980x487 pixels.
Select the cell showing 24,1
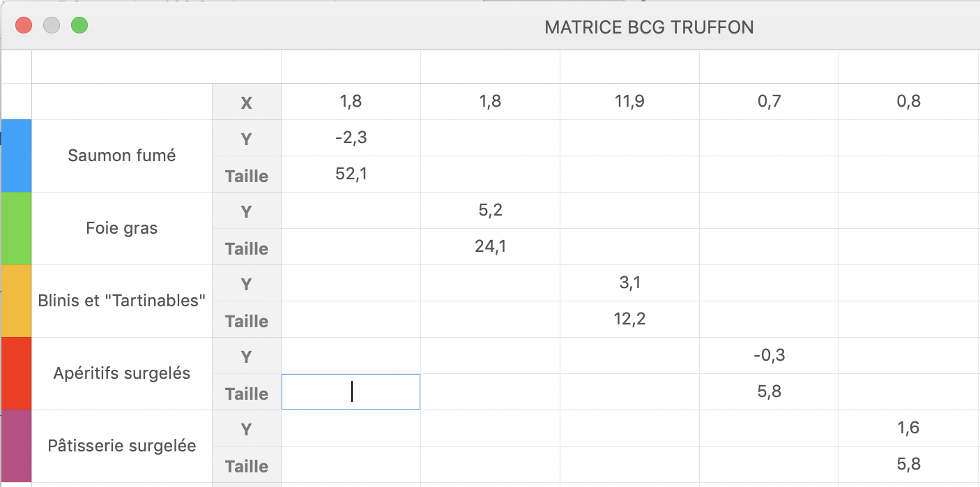[x=490, y=246]
